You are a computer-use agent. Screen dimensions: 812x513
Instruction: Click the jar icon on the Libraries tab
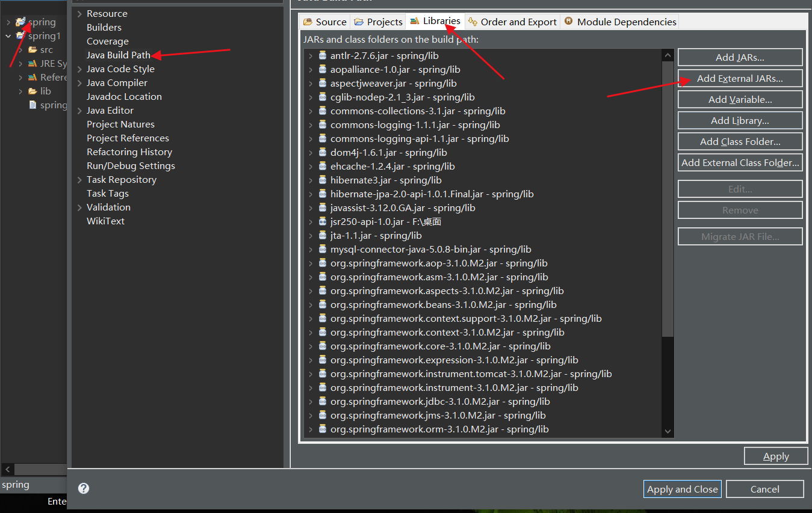pyautogui.click(x=414, y=21)
